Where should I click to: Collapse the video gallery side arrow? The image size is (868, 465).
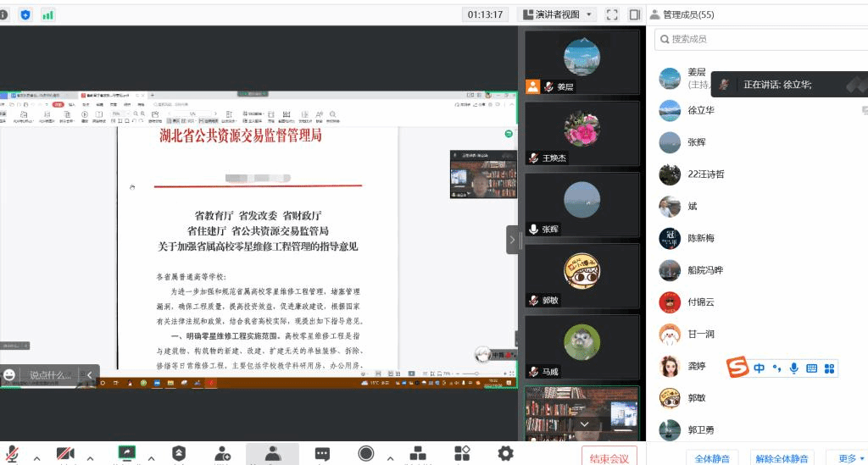point(512,240)
